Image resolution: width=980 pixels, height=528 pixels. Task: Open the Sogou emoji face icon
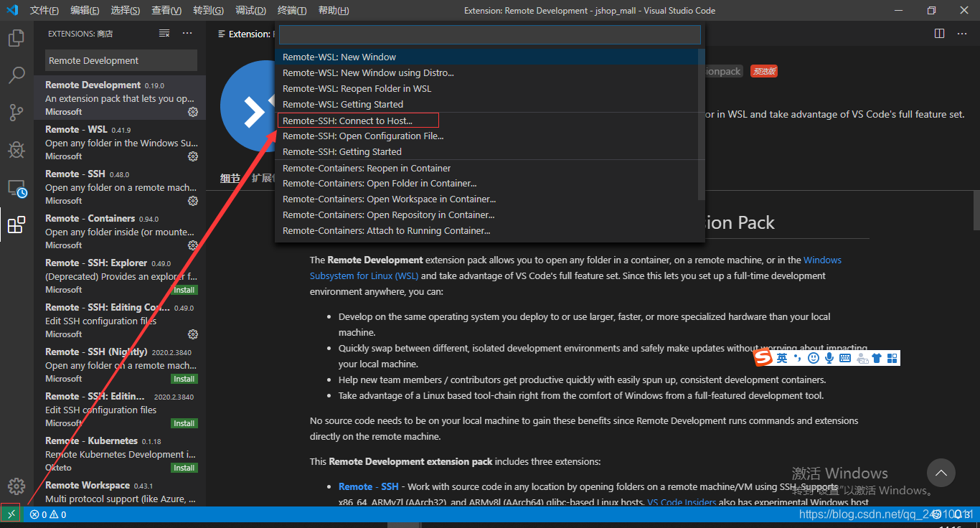coord(814,357)
